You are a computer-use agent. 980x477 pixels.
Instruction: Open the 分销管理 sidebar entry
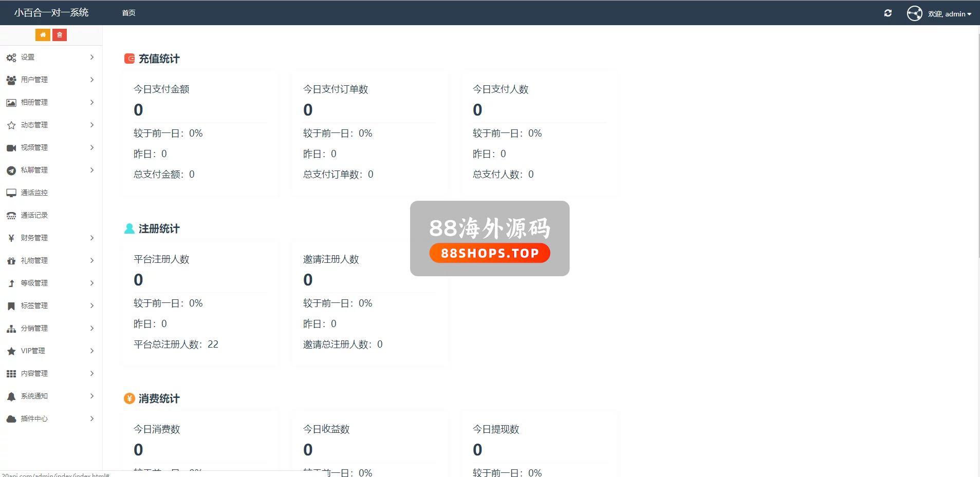click(x=34, y=328)
